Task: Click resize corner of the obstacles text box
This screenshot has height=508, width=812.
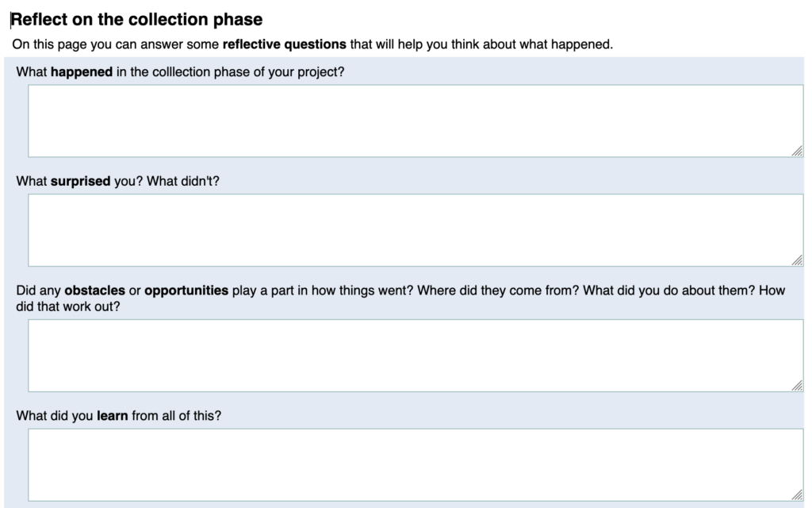Action: pos(797,386)
